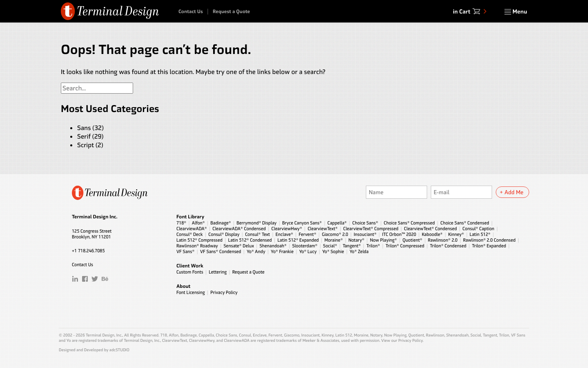Expand the cart with the chevron arrow
588x368 pixels.
pyautogui.click(x=485, y=11)
